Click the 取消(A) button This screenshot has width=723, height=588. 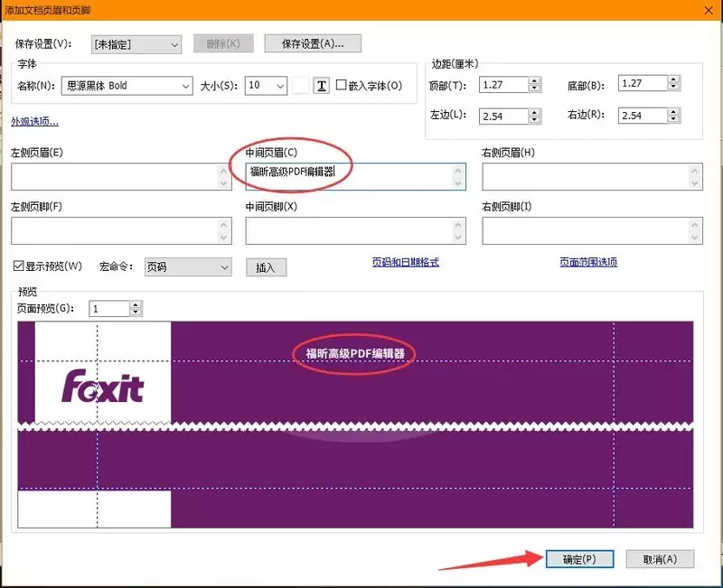[660, 558]
